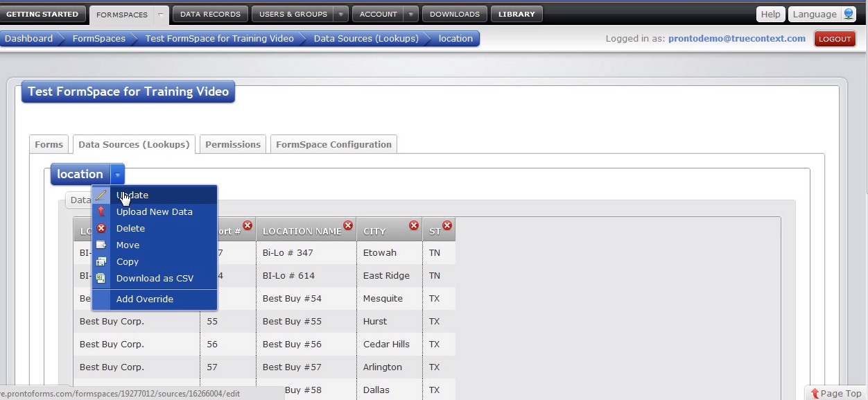Click the red arrow Upload New Data icon
Viewport: 868px width, 400px height.
[x=101, y=212]
